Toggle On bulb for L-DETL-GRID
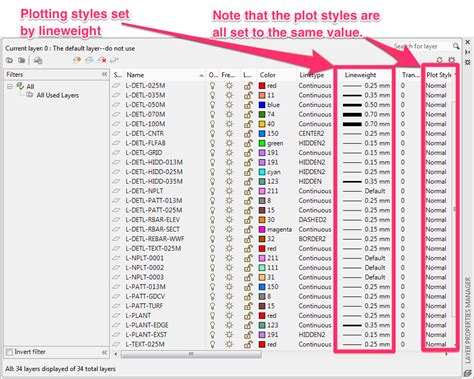 [x=212, y=153]
